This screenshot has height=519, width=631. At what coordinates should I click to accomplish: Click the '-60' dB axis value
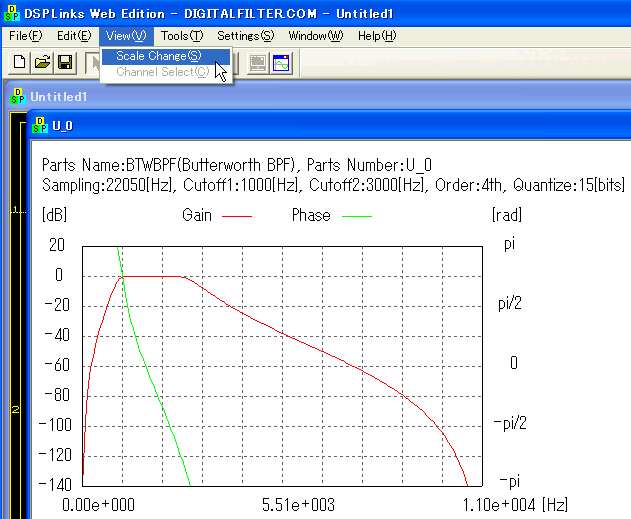pos(57,365)
